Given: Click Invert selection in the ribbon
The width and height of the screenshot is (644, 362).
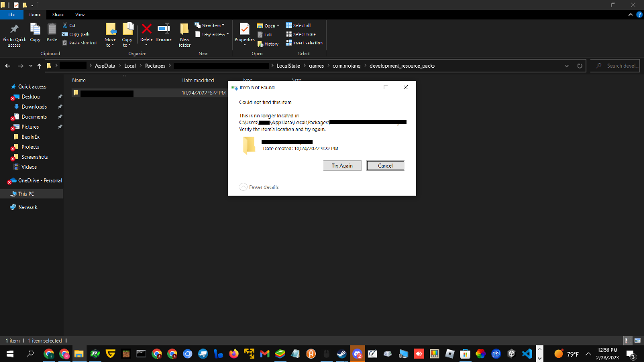Looking at the screenshot, I should click(x=305, y=43).
